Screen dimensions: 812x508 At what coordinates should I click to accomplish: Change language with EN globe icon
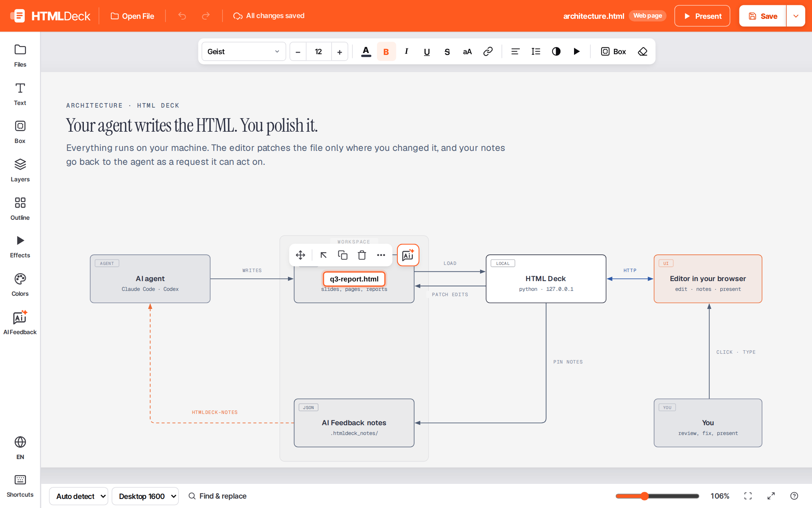tap(20, 448)
